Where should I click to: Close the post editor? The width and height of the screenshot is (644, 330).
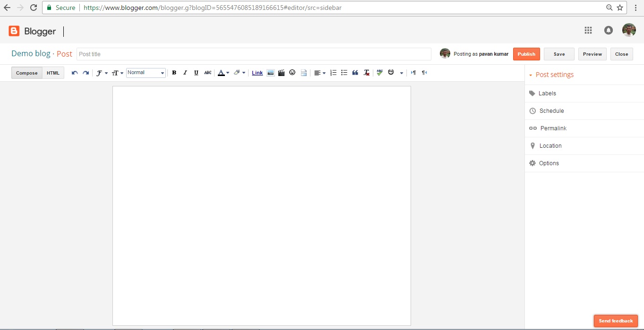622,54
